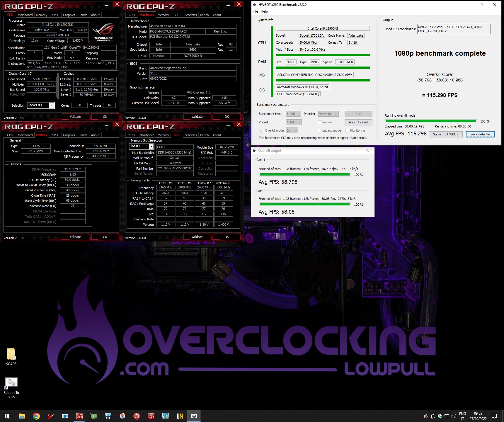504x422 pixels.
Task: Click HWBOT x265 Benchmark title bar icon
Action: (x=254, y=5)
